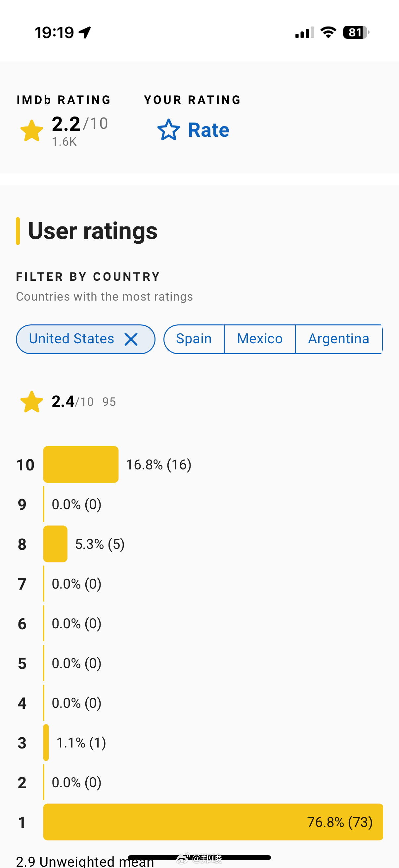Screen dimensions: 399x868
Task: Tap the blue outlined Rate star icon
Action: coord(168,130)
